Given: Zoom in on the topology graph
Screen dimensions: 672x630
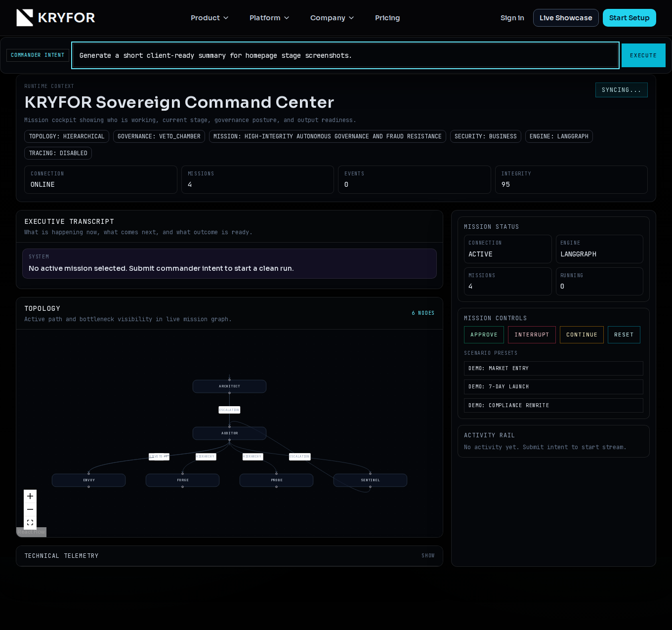Looking at the screenshot, I should (30, 496).
